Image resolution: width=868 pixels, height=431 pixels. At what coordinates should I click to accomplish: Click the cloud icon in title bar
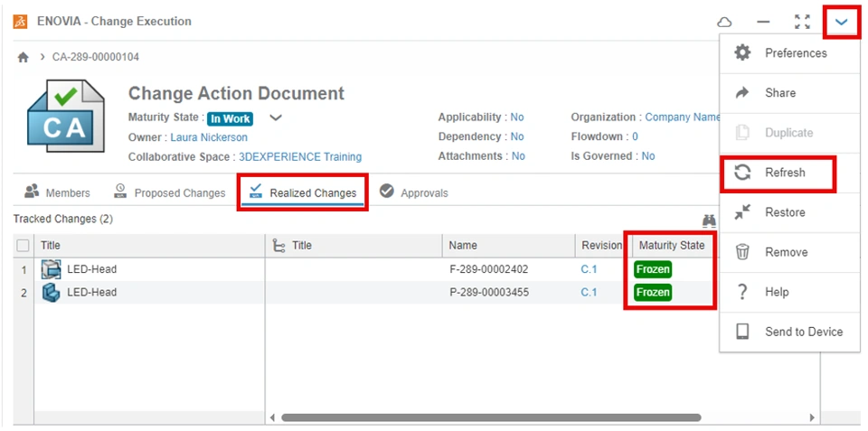[724, 22]
